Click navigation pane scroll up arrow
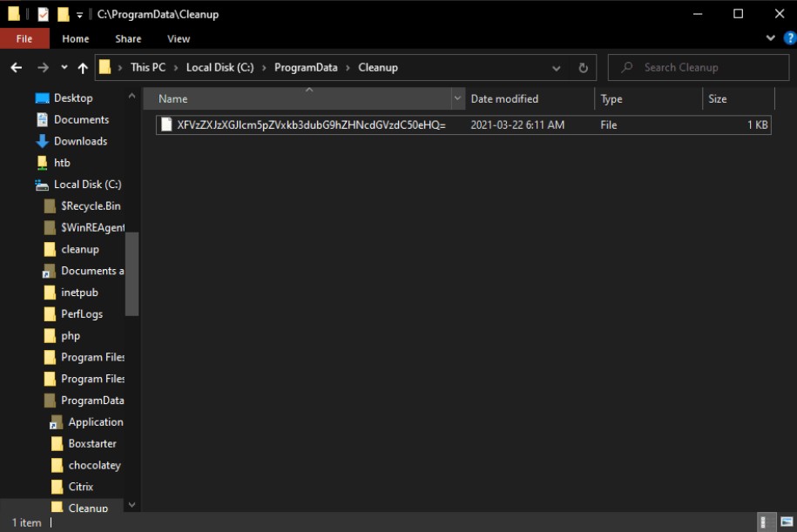The image size is (797, 532). click(132, 96)
